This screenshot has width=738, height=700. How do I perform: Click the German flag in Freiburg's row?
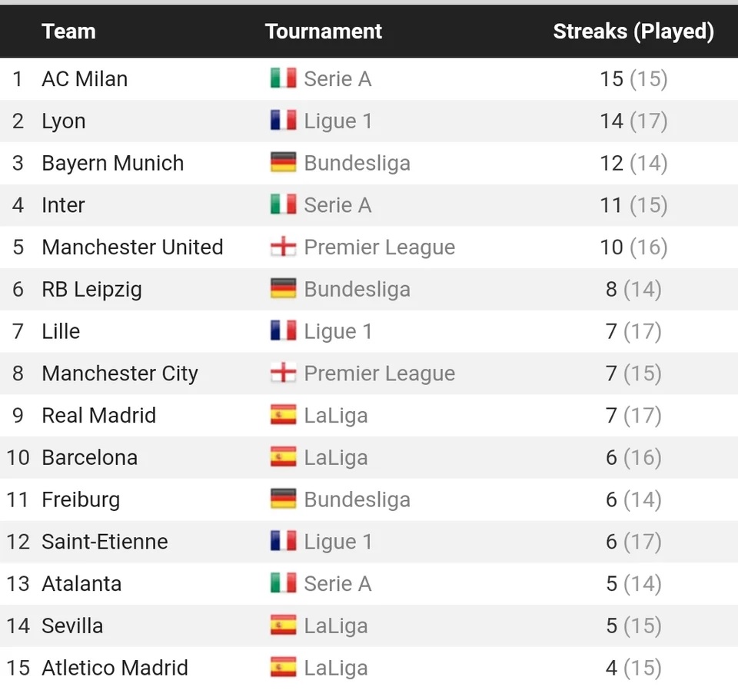[x=283, y=499]
